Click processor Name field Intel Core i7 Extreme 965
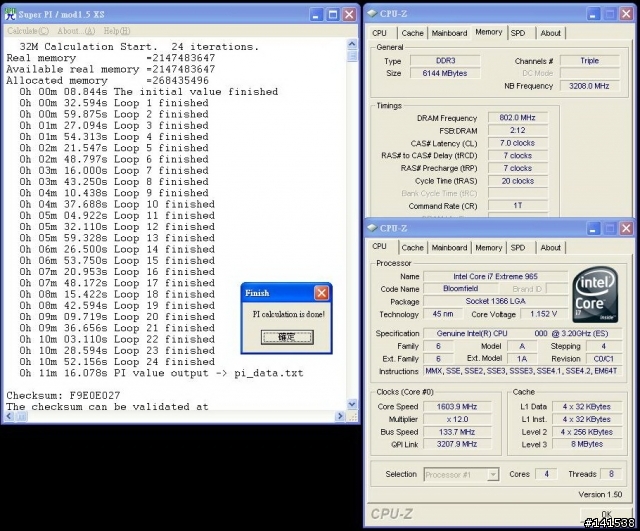 (496, 276)
